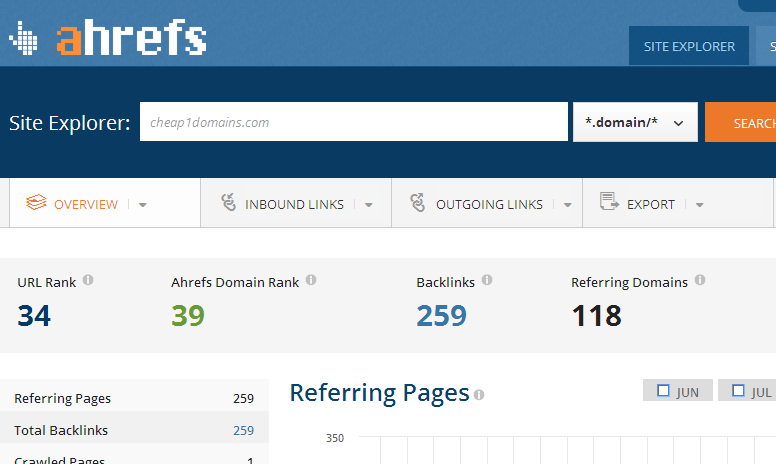Open info icon next to Ahrefs Domain Rank
Screen dimensions: 776x464
click(311, 280)
